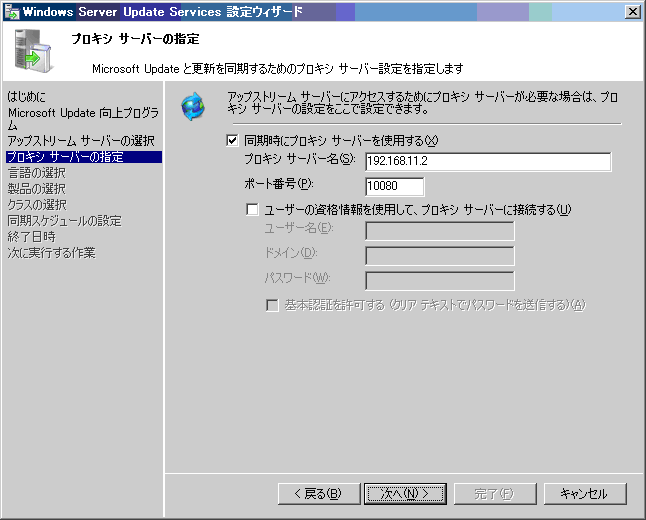Click the パスワード text field

pos(440,281)
